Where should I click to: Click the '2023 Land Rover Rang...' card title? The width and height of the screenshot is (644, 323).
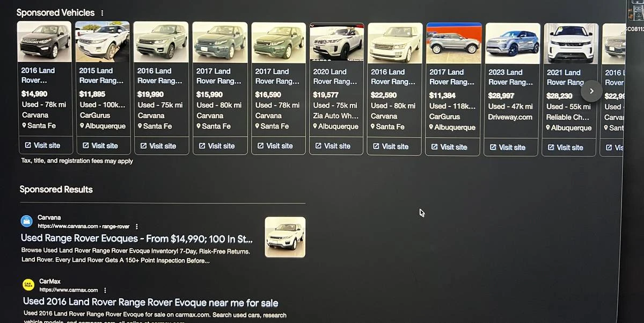[x=510, y=77]
